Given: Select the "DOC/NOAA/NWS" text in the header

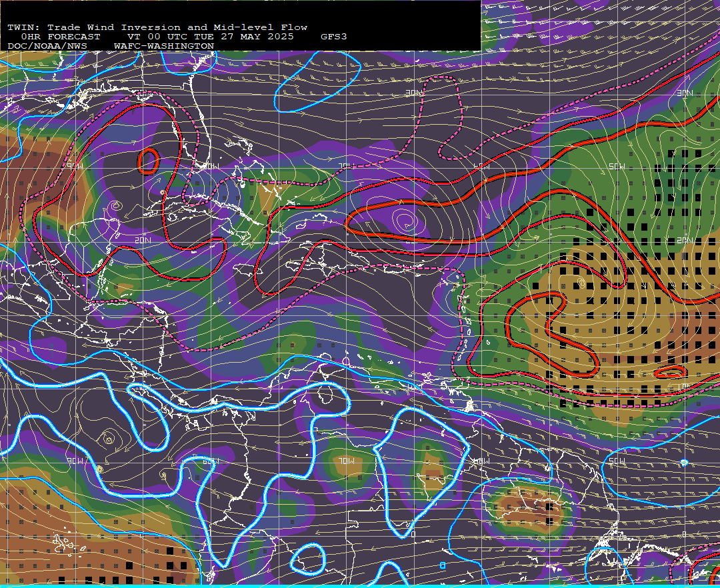Looking at the screenshot, I should pos(47,46).
